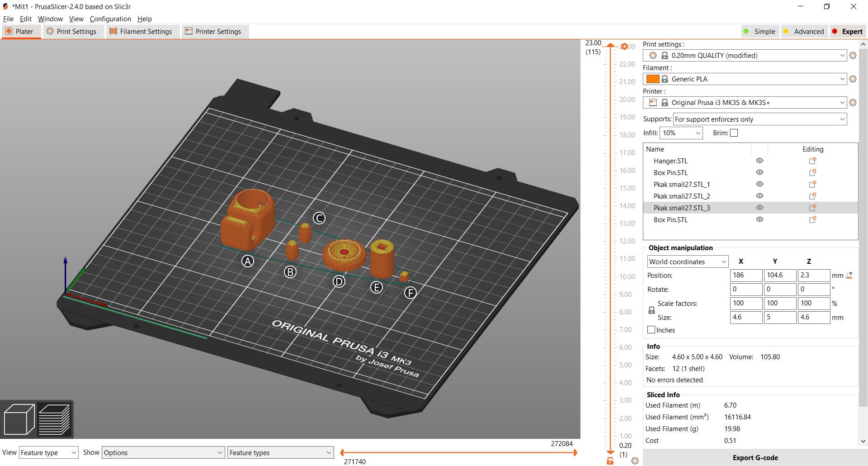
Task: Select 'Pkak small27.STL_2' in the object list
Action: point(750,196)
